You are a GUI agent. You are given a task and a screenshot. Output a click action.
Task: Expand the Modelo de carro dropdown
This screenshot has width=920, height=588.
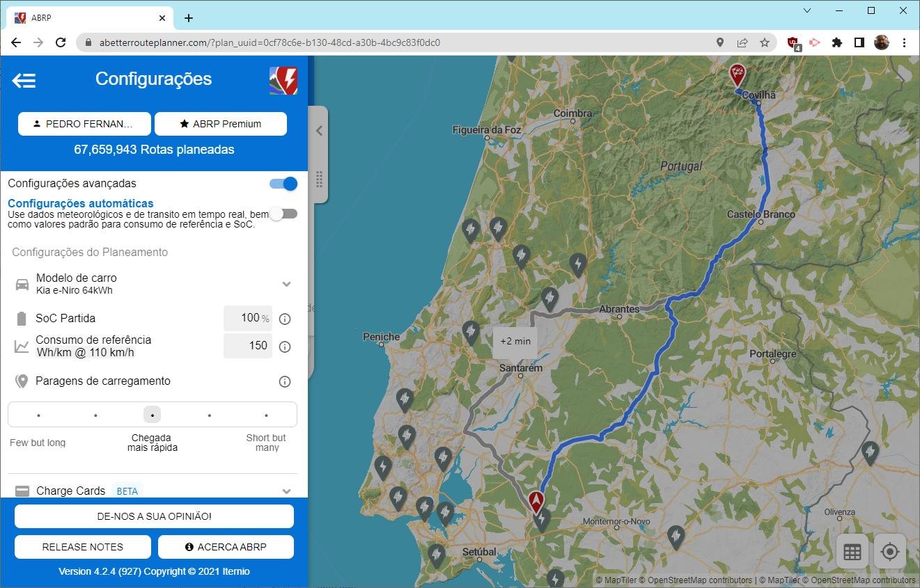point(286,284)
